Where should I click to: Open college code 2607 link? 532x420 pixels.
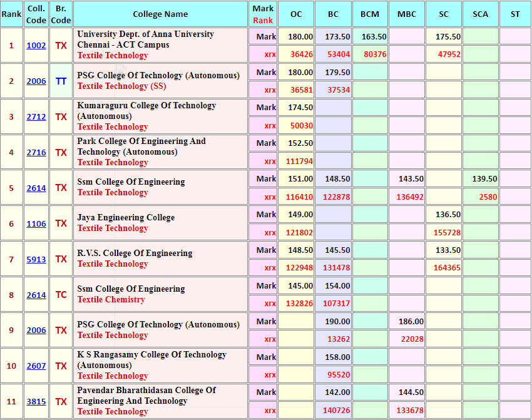[x=36, y=366]
